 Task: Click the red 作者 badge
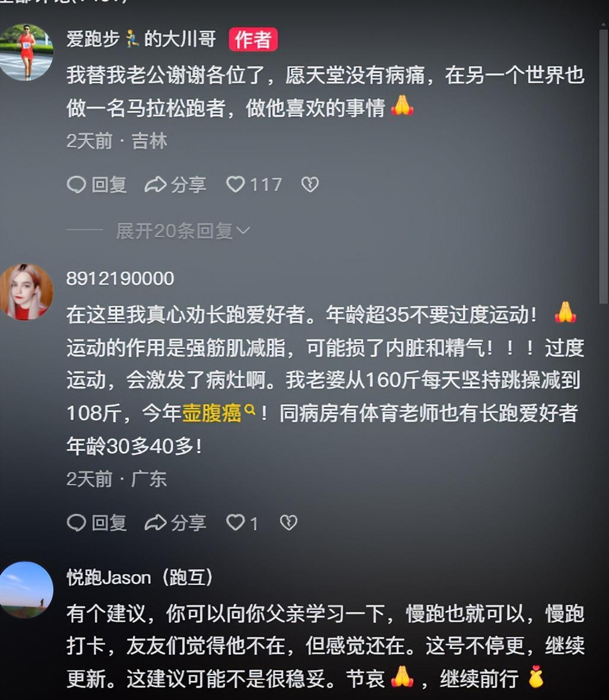tap(253, 39)
